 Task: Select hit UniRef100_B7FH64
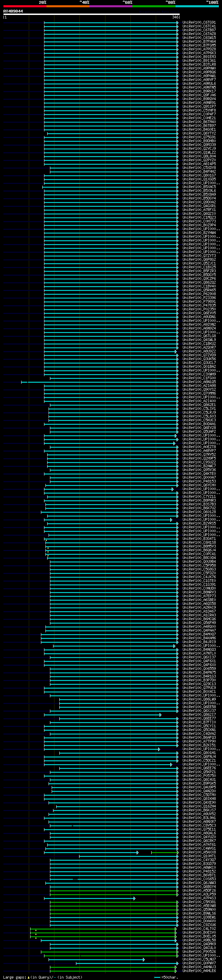(199, 41)
